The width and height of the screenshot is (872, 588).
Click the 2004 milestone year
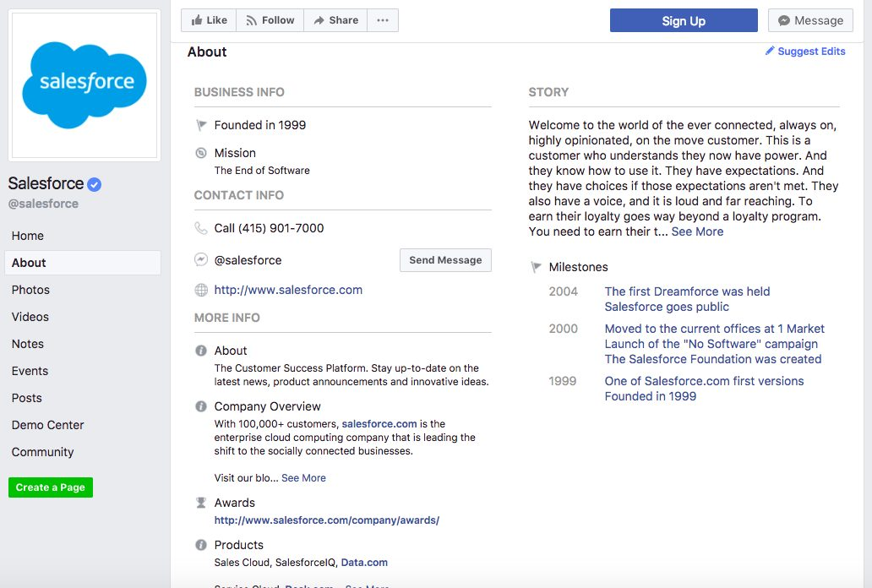564,291
